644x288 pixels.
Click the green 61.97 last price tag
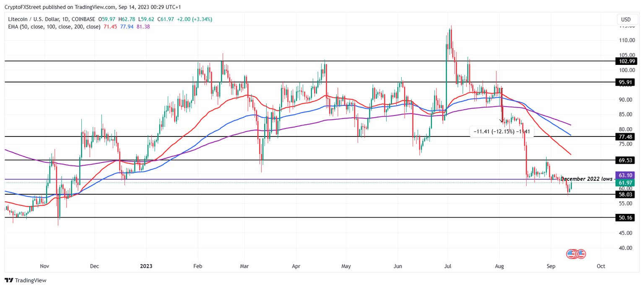tap(624, 183)
